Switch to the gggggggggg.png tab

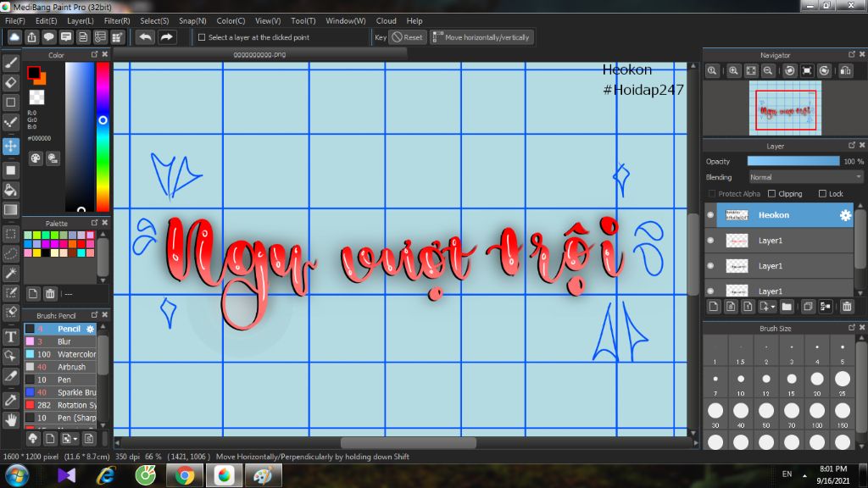click(259, 54)
